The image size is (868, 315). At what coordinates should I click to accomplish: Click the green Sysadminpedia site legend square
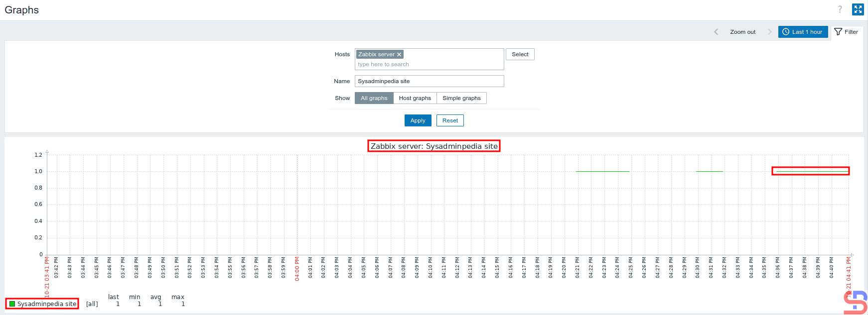tap(12, 304)
